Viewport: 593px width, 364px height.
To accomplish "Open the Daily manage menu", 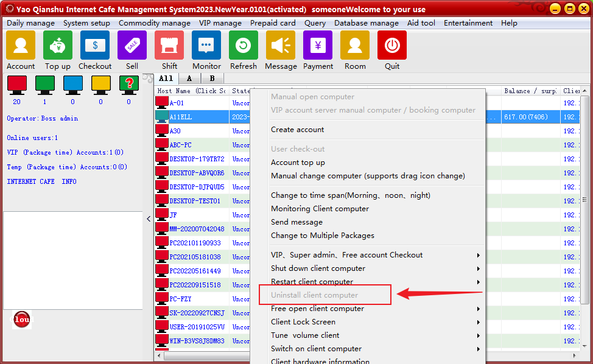I will click(x=30, y=23).
